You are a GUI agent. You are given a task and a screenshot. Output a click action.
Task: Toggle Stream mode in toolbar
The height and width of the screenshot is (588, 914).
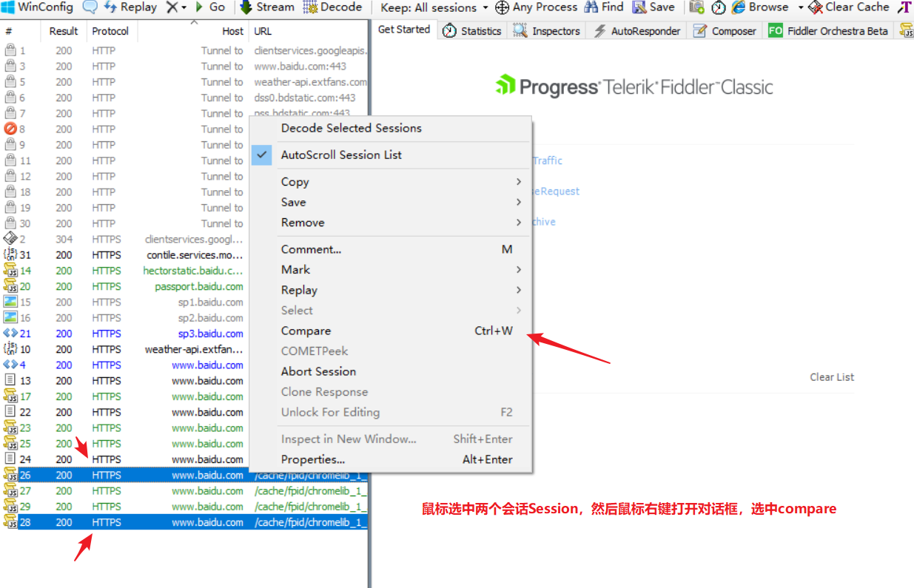pyautogui.click(x=267, y=7)
